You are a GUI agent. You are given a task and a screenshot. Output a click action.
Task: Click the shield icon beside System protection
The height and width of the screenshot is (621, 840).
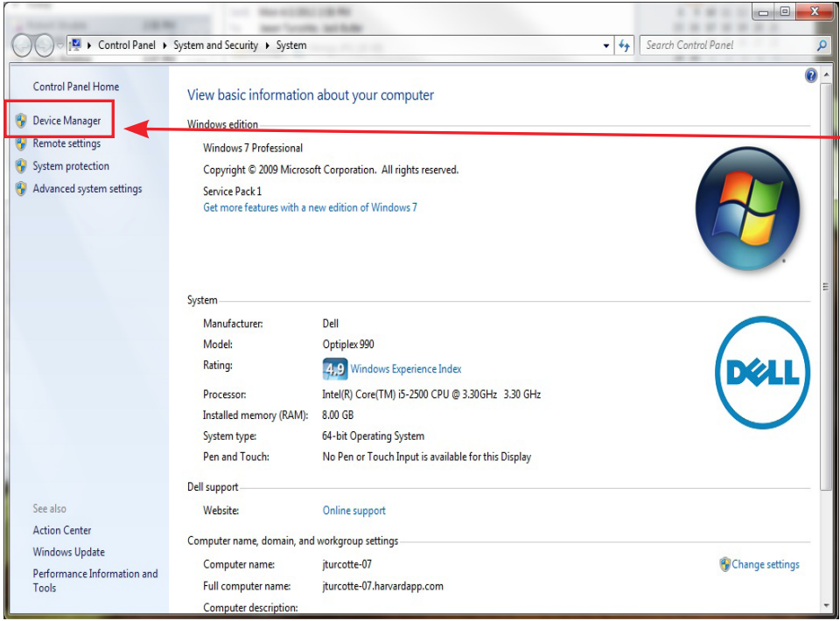21,166
